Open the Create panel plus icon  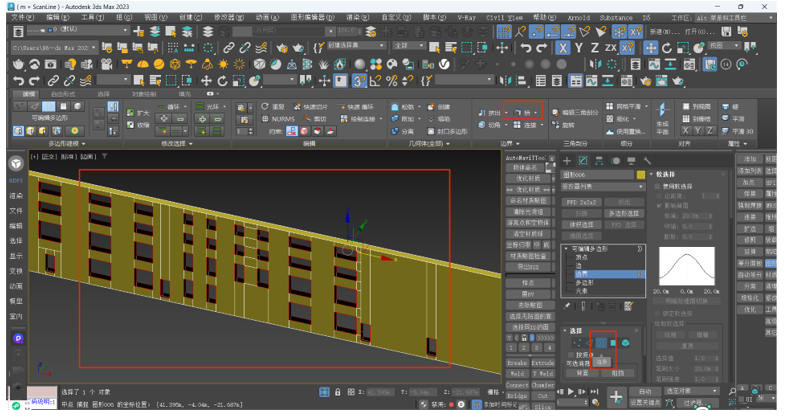pos(567,159)
